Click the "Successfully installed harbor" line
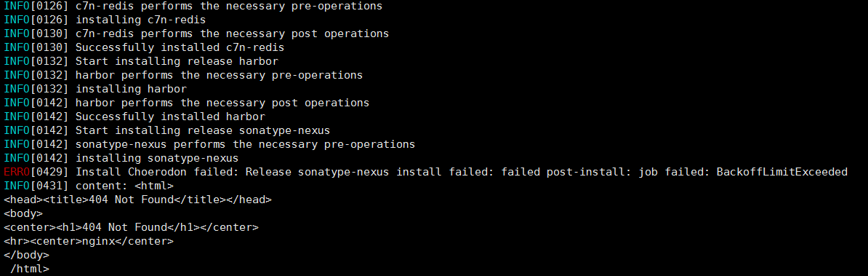Image resolution: width=868 pixels, height=276 pixels. tap(134, 117)
